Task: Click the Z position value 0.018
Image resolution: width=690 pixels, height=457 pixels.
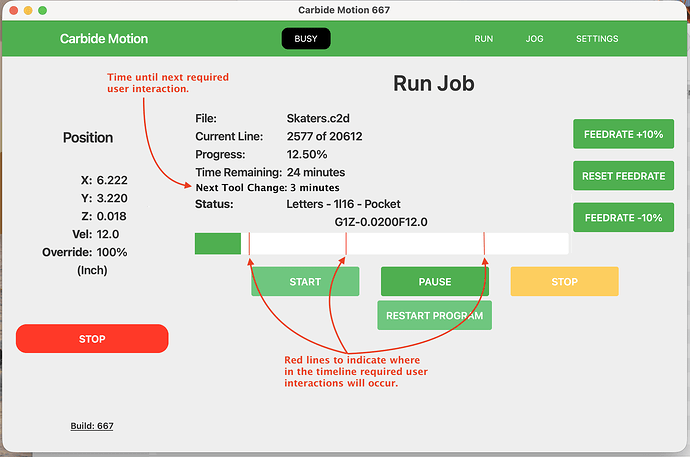Action: pos(111,216)
